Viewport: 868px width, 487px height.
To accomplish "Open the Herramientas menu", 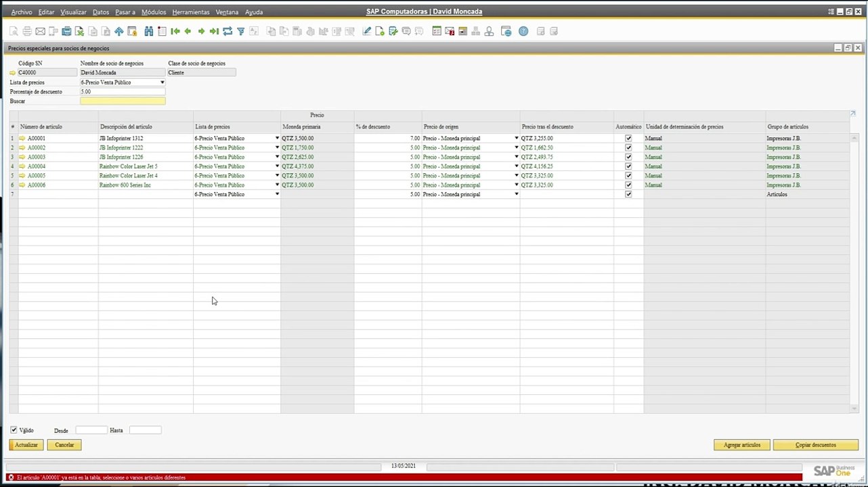I will [x=191, y=12].
